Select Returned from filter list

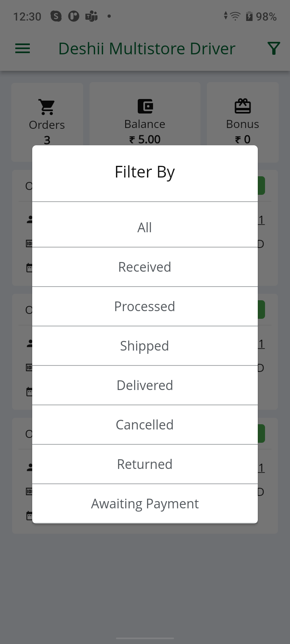coord(145,464)
